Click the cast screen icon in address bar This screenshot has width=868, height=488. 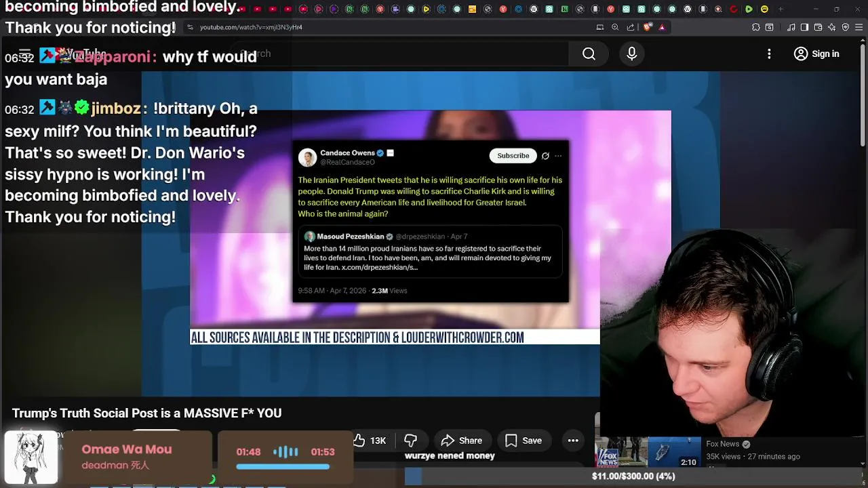600,27
